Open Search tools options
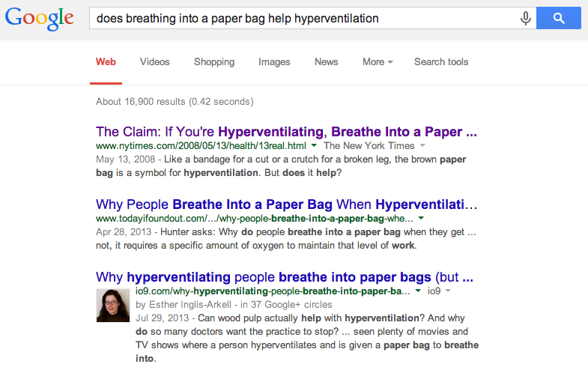Image resolution: width=588 pixels, height=367 pixels. [x=441, y=62]
